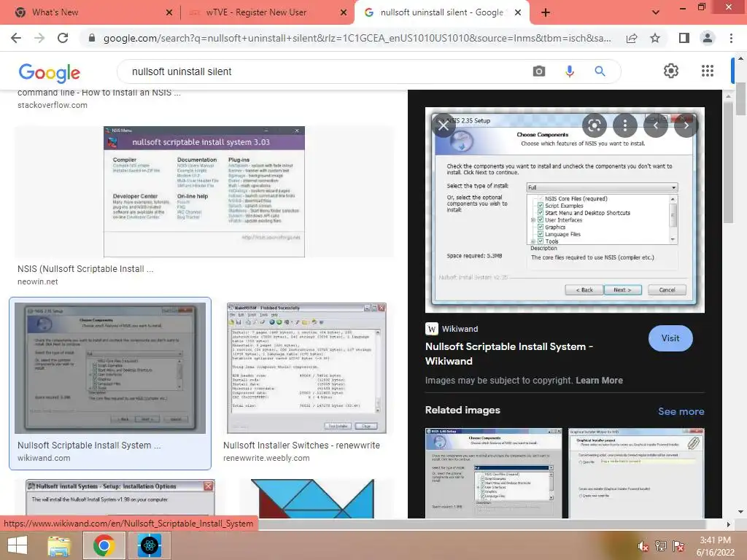Open atom-icon app on taskbar
Image resolution: width=747 pixels, height=560 pixels.
pyautogui.click(x=149, y=545)
